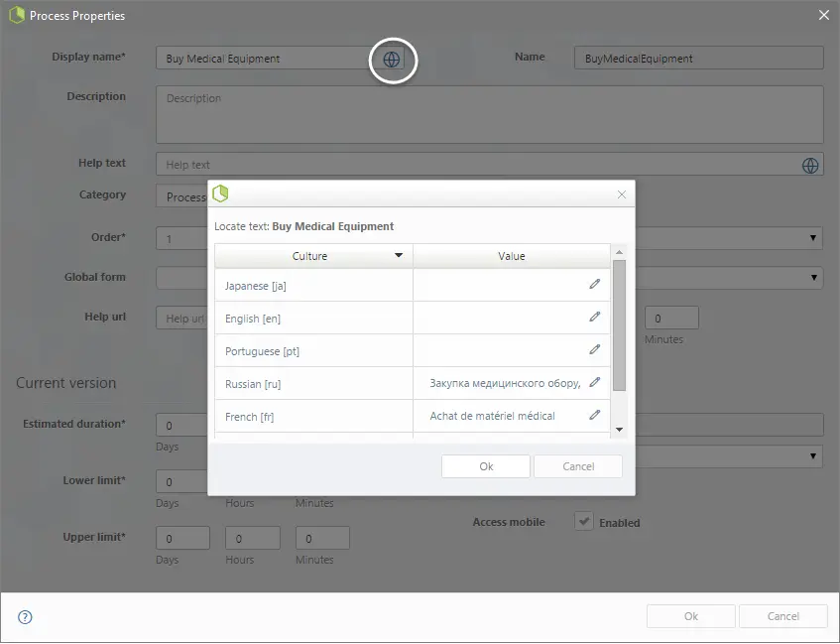The width and height of the screenshot is (840, 644).
Task: Open the Culture column sort dropdown
Action: [x=399, y=255]
